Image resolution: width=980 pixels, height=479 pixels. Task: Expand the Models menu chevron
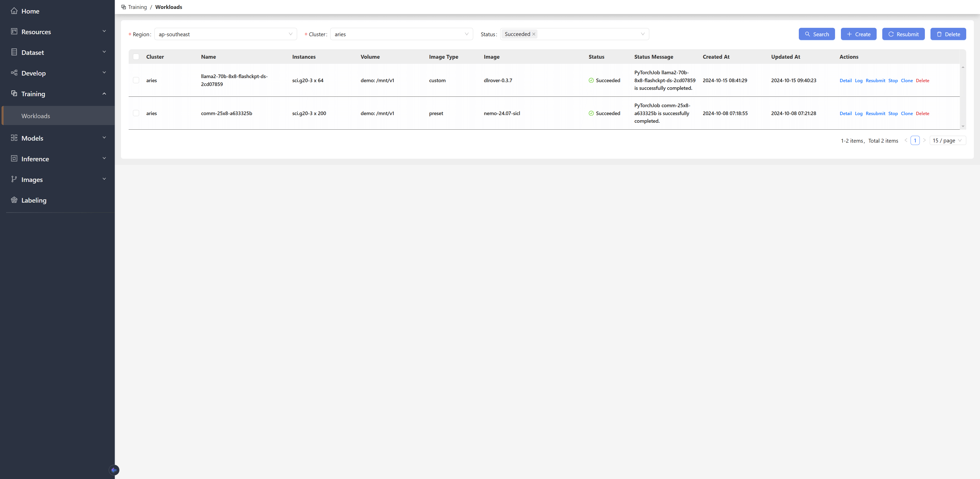(104, 137)
